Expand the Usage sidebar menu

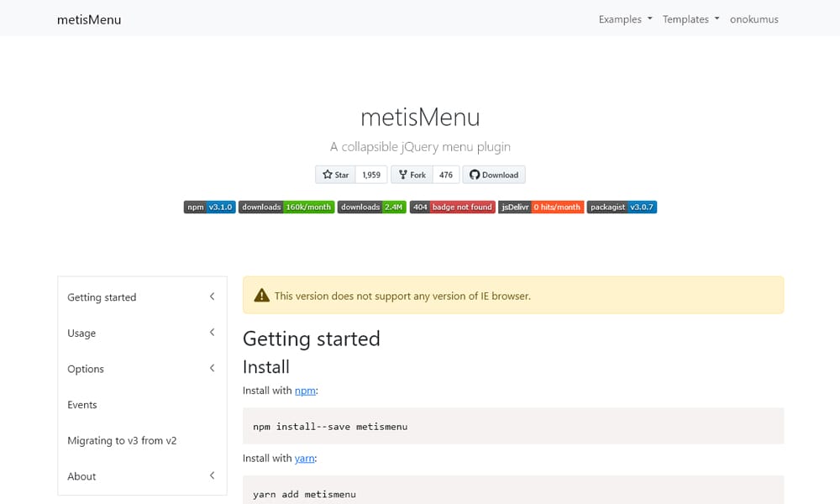click(142, 333)
